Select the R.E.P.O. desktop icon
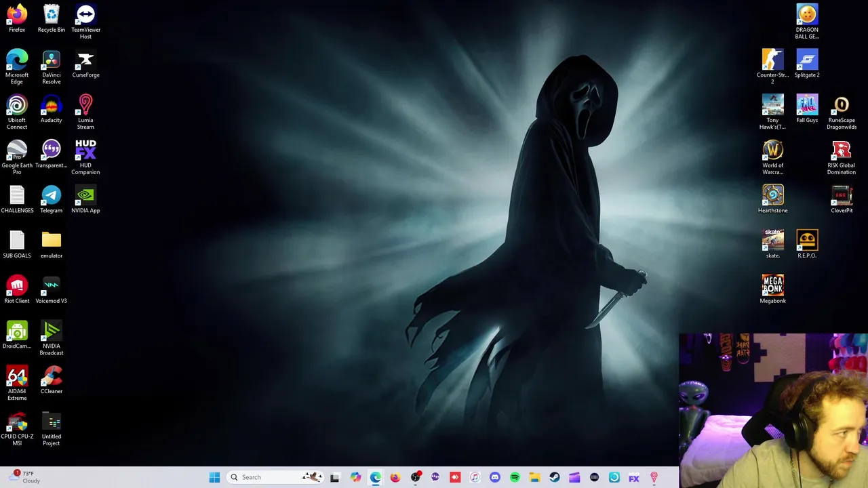868x488 pixels. [807, 245]
